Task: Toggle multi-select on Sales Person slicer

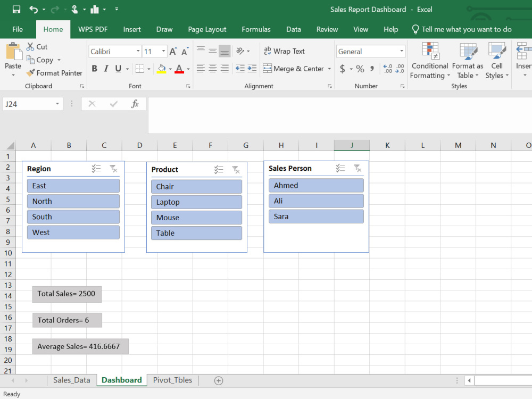Action: 340,168
